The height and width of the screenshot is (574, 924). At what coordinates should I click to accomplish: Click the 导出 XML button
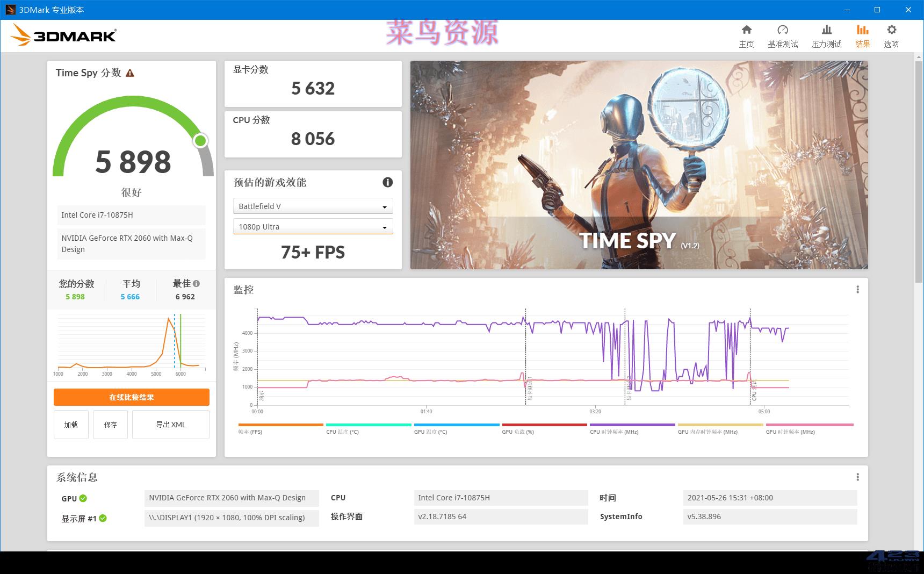coord(170,425)
